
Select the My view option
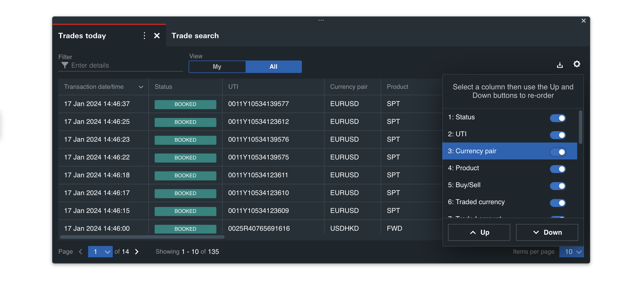click(x=217, y=67)
